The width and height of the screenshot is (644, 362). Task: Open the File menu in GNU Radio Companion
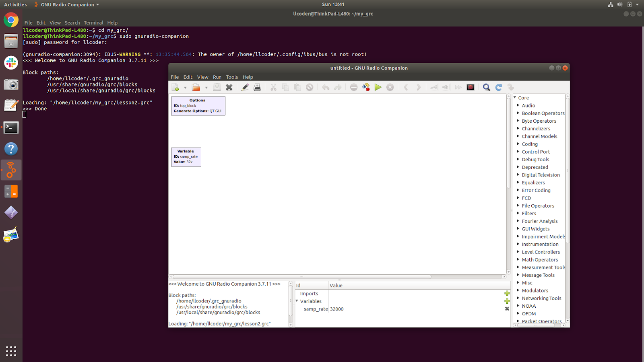point(175,77)
